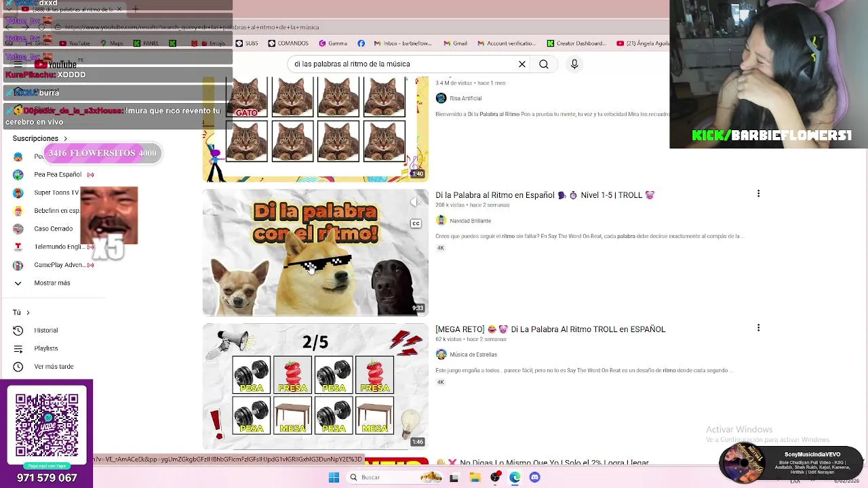Clear the YouTube search box text

522,64
